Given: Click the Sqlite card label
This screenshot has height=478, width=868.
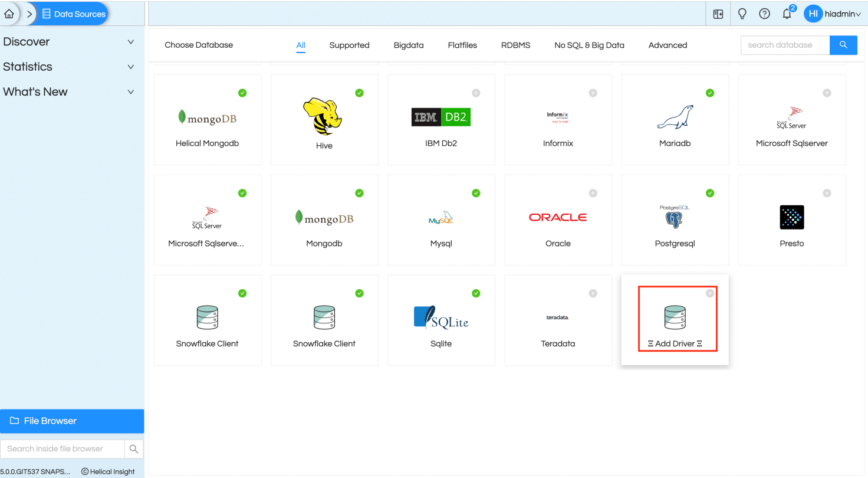Looking at the screenshot, I should [441, 343].
